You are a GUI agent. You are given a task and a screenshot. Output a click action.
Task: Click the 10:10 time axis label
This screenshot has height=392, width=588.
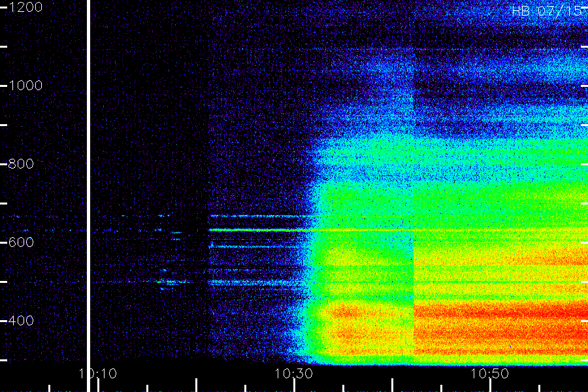click(x=98, y=374)
